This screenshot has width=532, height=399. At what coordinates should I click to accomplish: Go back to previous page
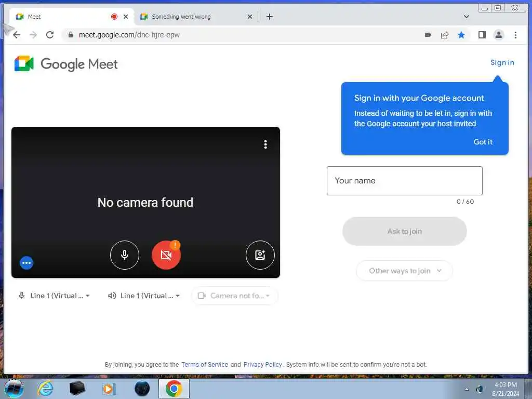click(x=16, y=35)
